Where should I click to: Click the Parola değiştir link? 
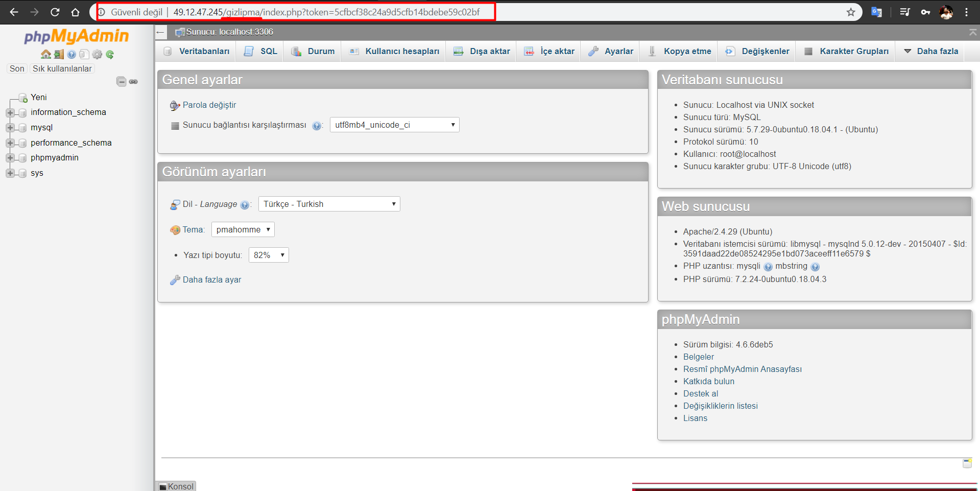point(209,105)
